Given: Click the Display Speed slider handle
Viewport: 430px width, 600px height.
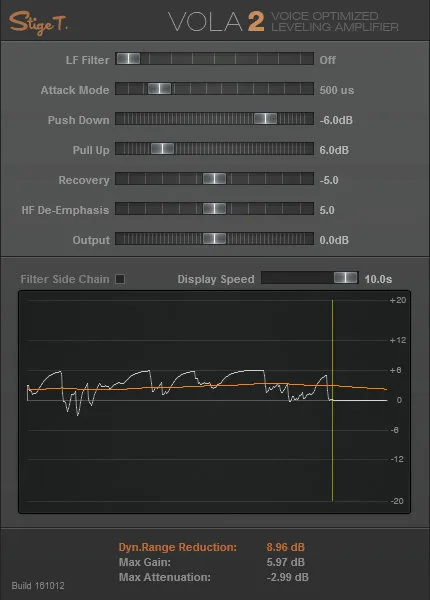Looking at the screenshot, I should tap(345, 277).
